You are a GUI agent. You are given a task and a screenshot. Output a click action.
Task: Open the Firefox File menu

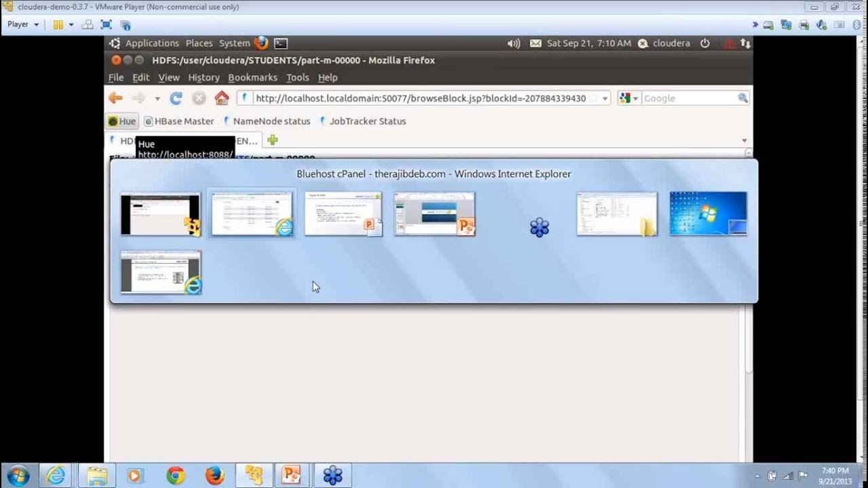tap(116, 77)
